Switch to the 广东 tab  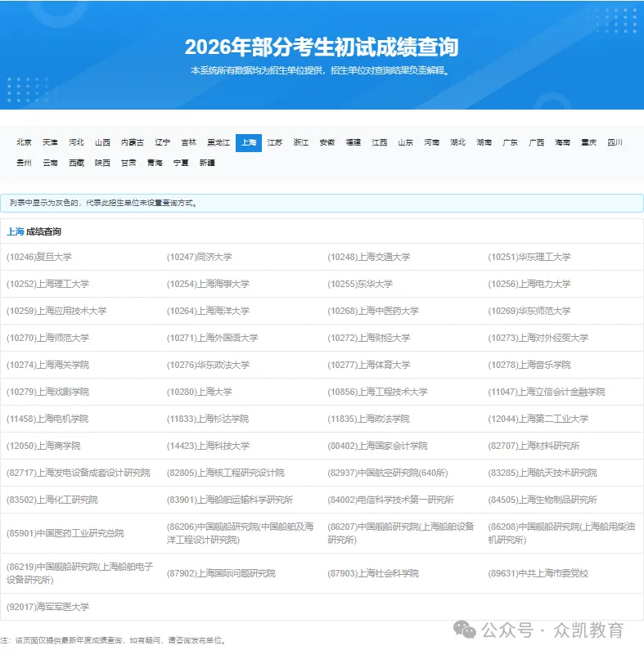coord(511,142)
